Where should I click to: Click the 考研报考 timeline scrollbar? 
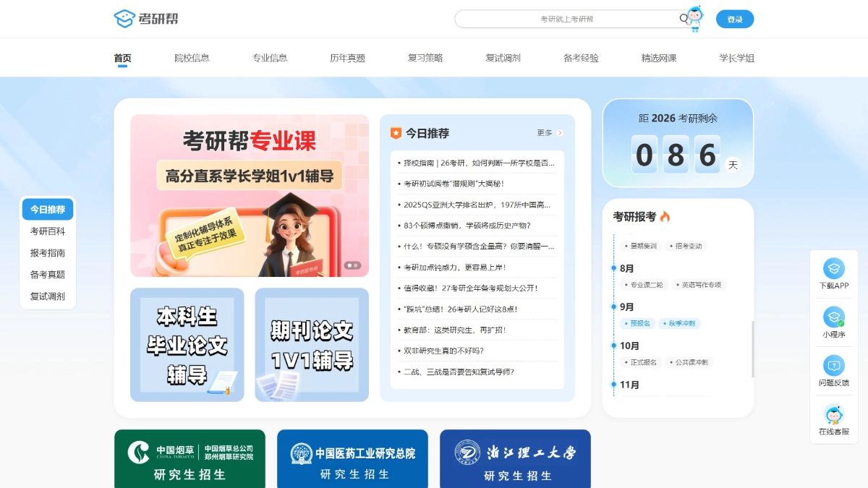752,348
